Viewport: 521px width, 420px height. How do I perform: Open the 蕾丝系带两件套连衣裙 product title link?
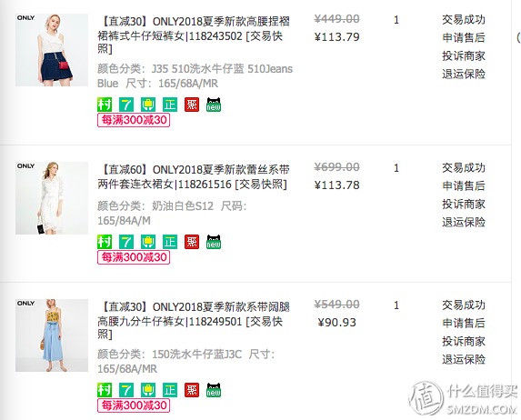click(194, 176)
